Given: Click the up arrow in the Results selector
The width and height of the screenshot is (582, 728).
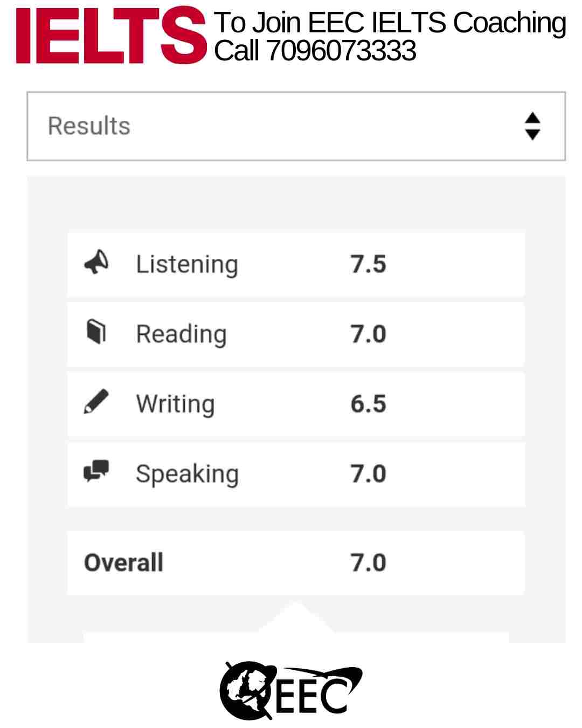Looking at the screenshot, I should click(x=532, y=118).
